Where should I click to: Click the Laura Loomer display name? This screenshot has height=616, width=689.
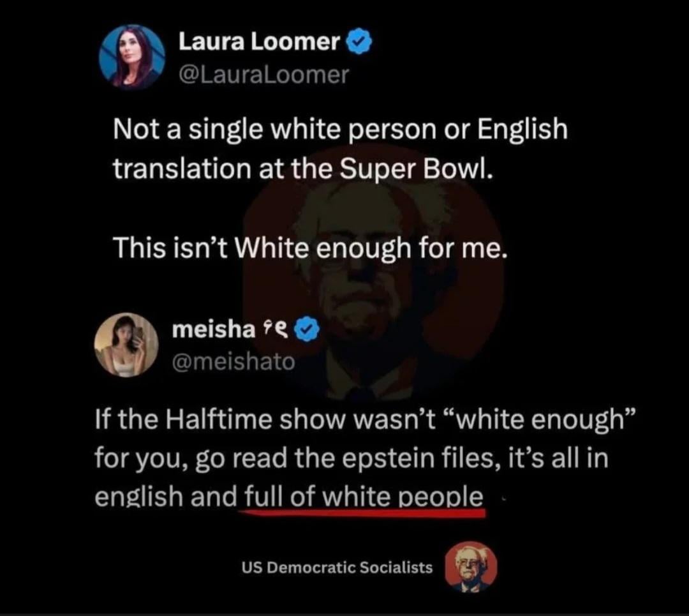click(259, 42)
